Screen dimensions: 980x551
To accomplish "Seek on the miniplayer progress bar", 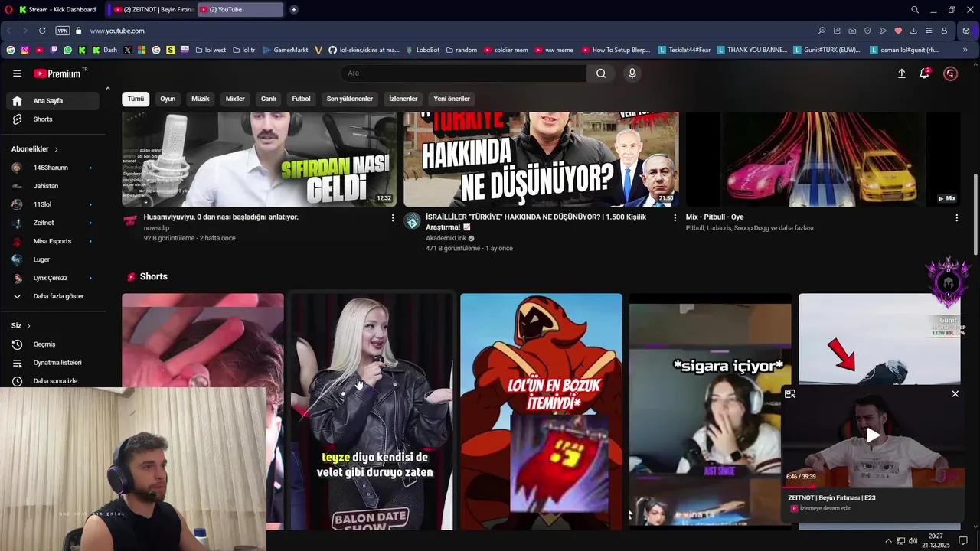I will 873,485.
